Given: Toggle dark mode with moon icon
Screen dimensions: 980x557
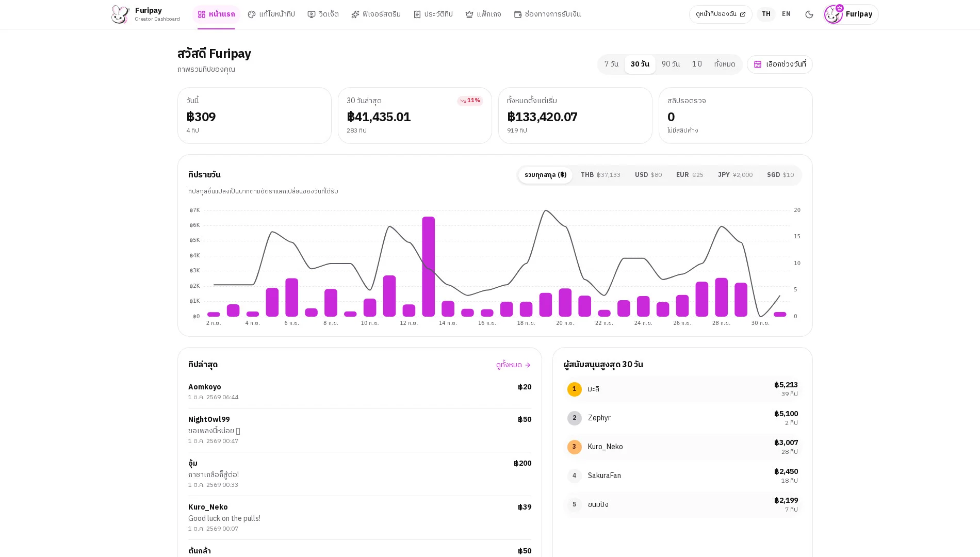Looking at the screenshot, I should click(809, 14).
